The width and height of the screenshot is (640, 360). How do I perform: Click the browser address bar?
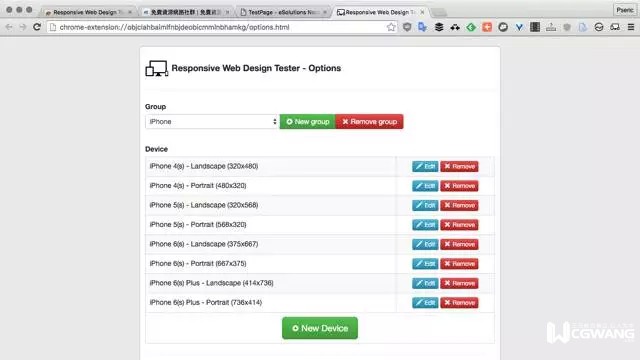coord(220,27)
